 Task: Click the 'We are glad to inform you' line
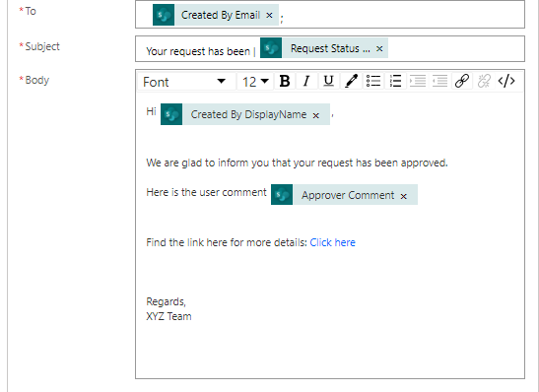[297, 163]
